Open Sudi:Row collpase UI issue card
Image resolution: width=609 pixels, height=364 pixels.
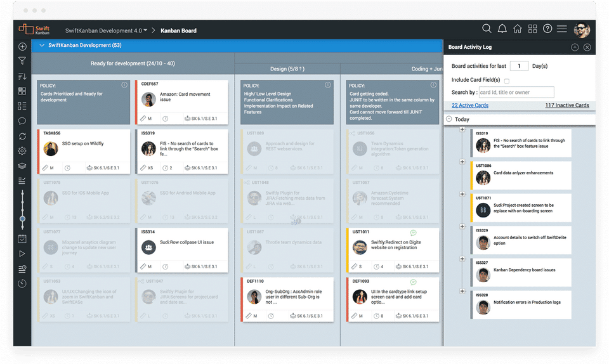[181, 250]
